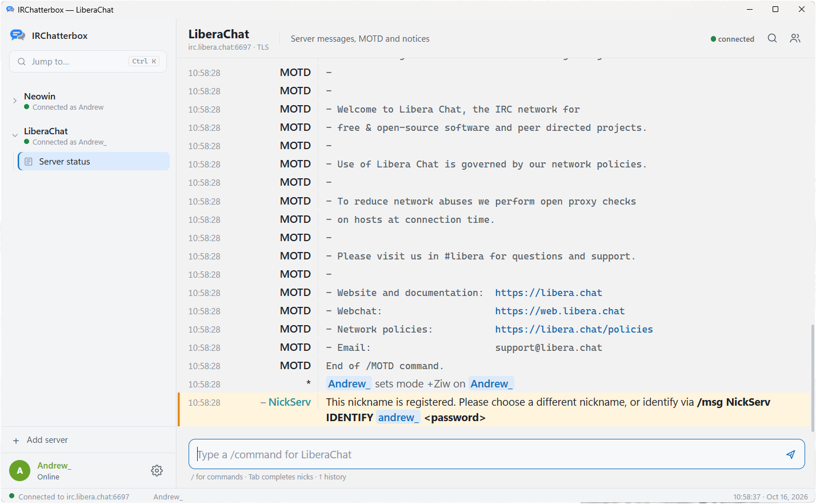Click the IRChatterbox sidebar title

point(60,35)
